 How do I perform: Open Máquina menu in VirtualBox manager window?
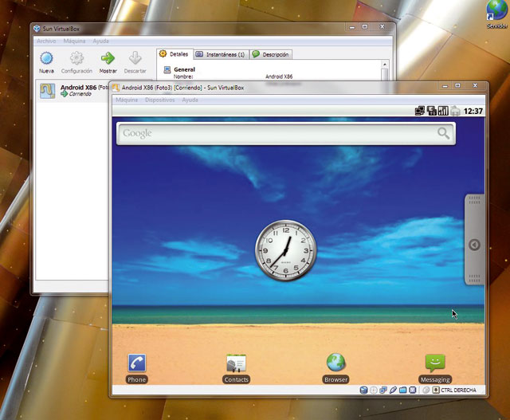[74, 41]
